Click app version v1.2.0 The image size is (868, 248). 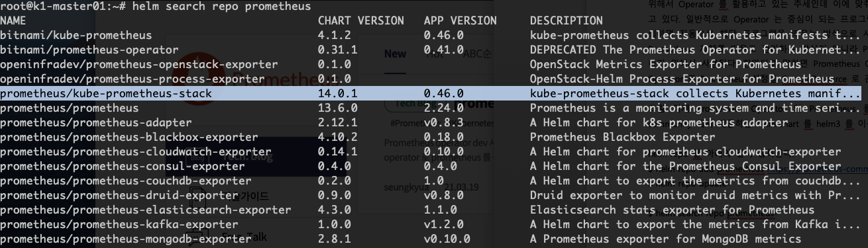[x=444, y=224]
